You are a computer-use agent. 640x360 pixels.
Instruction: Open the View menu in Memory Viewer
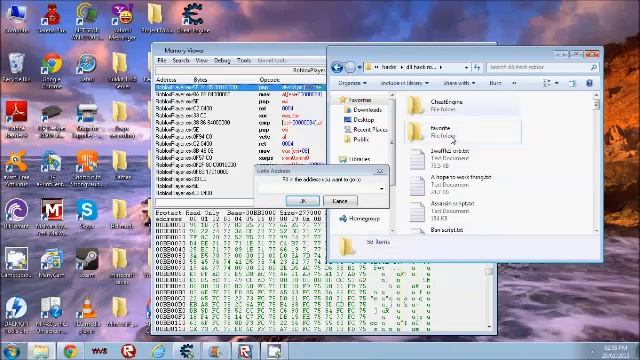coord(202,60)
